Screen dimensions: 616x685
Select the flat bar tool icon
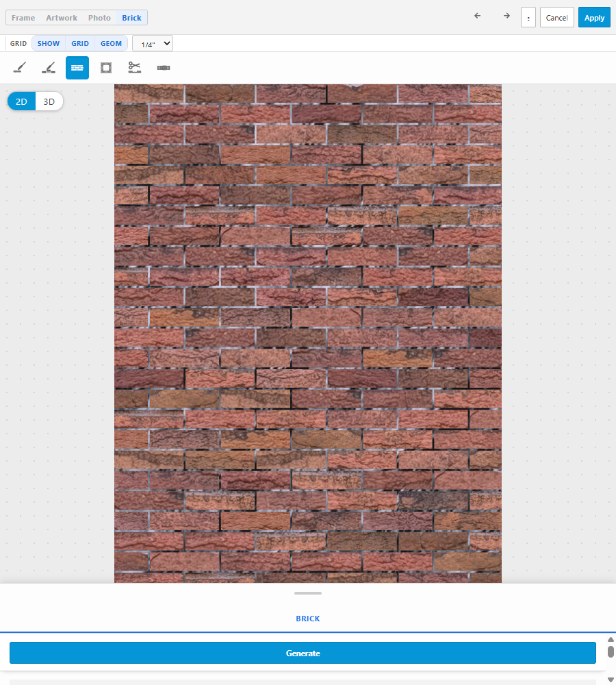pos(164,68)
